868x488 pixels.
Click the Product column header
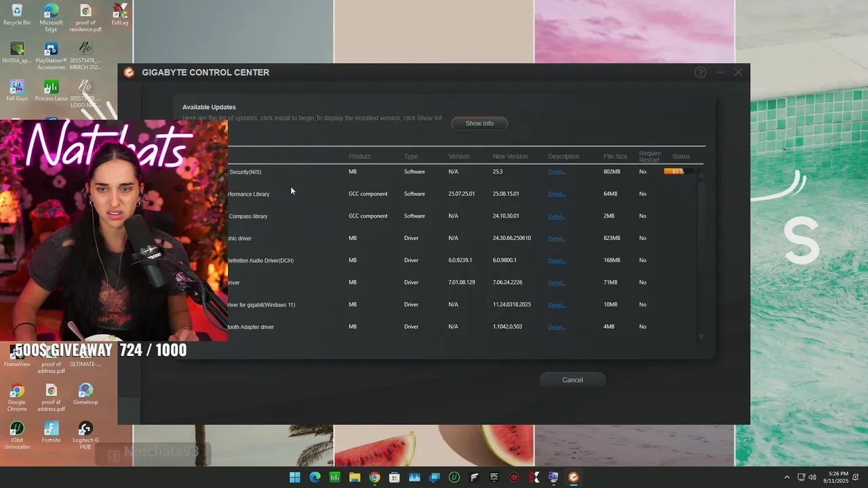point(359,157)
